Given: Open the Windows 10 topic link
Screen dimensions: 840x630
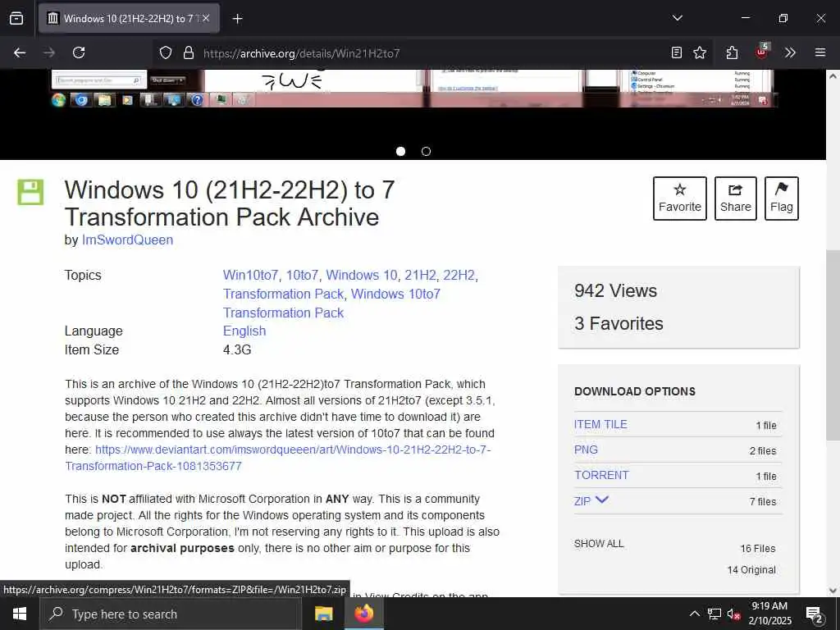Looking at the screenshot, I should tap(362, 276).
